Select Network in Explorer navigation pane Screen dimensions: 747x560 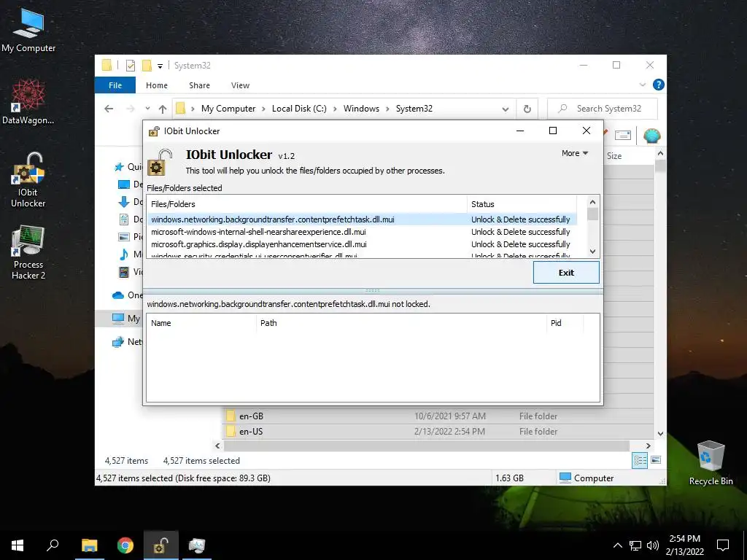coord(126,342)
